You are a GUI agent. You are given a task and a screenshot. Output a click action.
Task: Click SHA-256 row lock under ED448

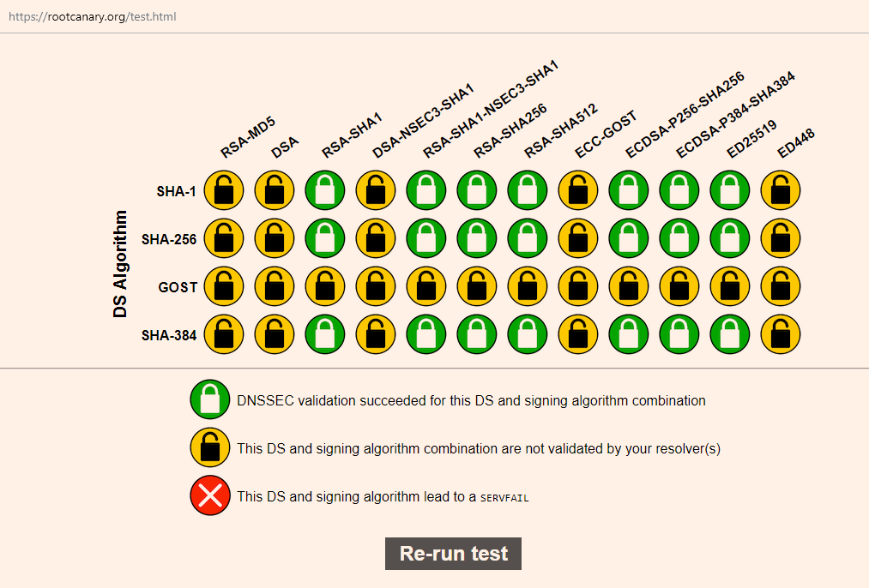coord(781,238)
